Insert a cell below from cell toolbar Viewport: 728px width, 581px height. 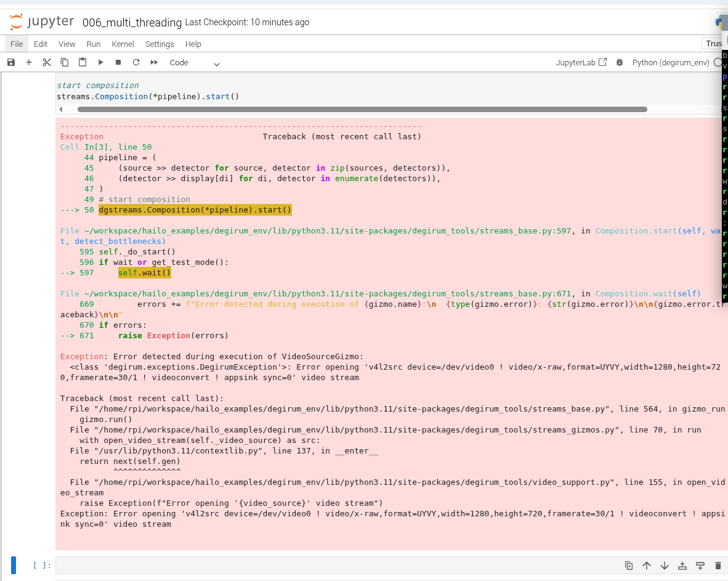(x=700, y=566)
